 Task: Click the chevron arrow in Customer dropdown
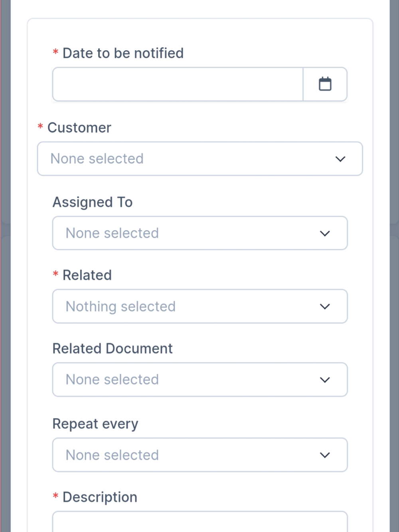[x=340, y=159]
